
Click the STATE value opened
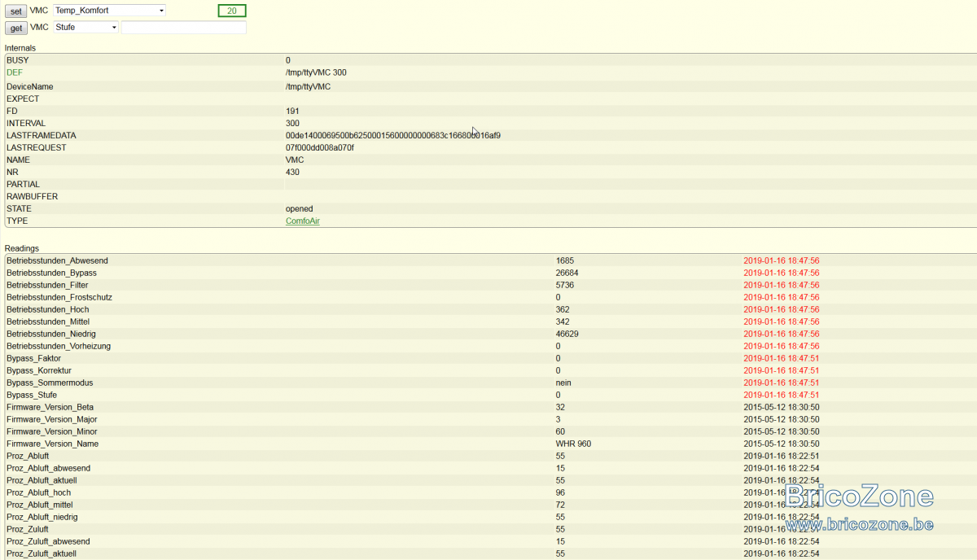point(300,208)
